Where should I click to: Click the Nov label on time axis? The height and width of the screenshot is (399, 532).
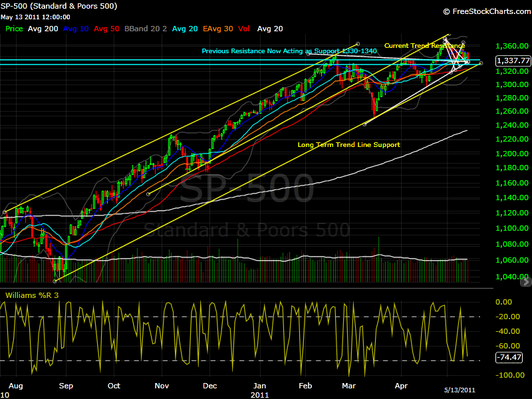click(x=162, y=386)
